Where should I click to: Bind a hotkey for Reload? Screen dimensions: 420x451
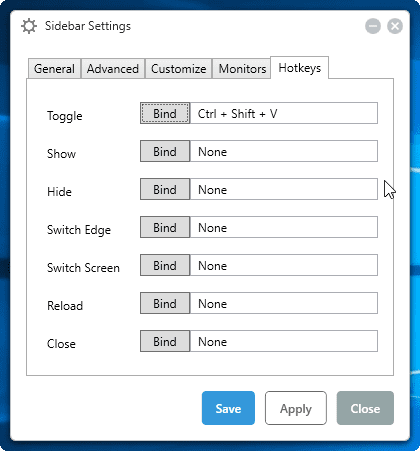[x=165, y=303]
